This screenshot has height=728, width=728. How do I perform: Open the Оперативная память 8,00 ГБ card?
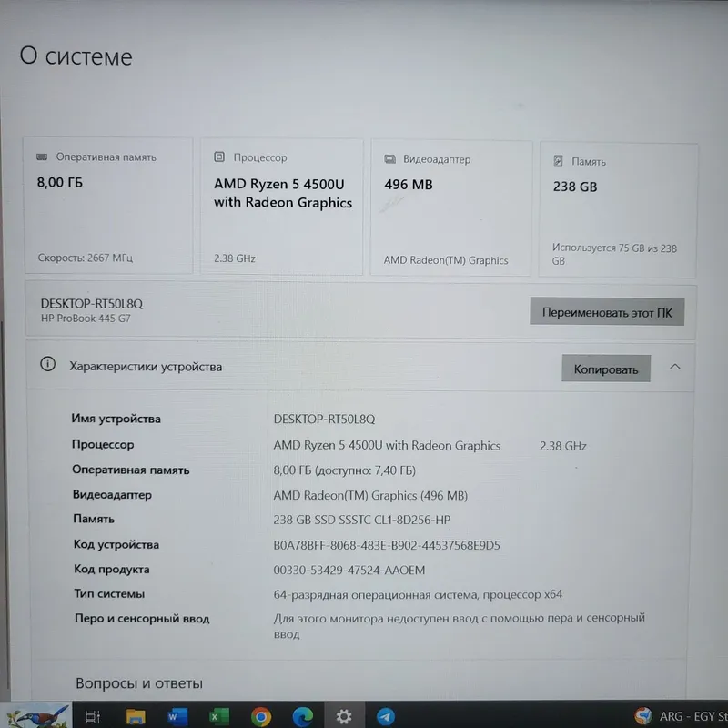tap(108, 206)
